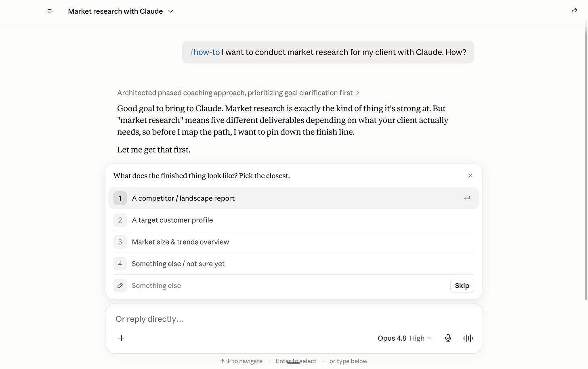Click the plus attachment icon

click(x=121, y=338)
